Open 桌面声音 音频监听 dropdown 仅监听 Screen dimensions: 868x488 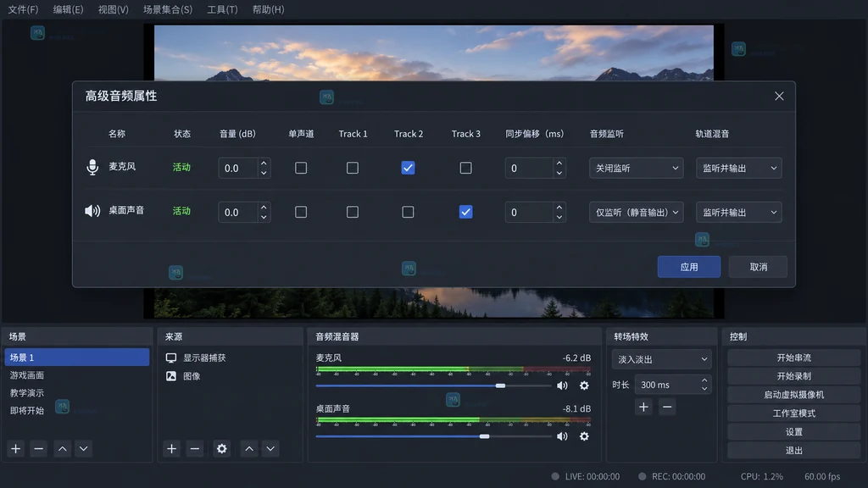pos(636,213)
